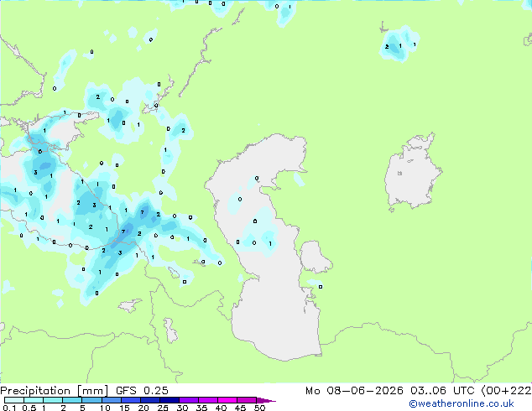Viewport: 532px width, 411px height.
Task: Click the 35–40 mm violet legend swatch
Action: [x=208, y=400]
